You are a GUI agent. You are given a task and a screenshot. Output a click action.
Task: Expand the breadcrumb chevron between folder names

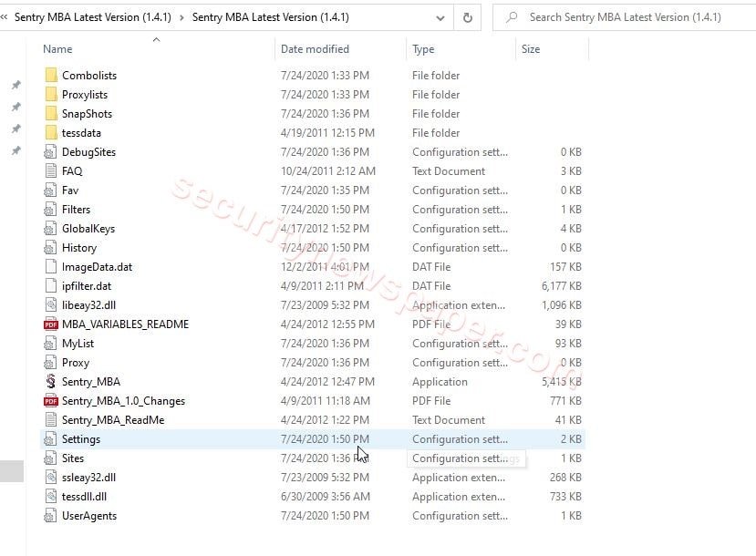181,18
